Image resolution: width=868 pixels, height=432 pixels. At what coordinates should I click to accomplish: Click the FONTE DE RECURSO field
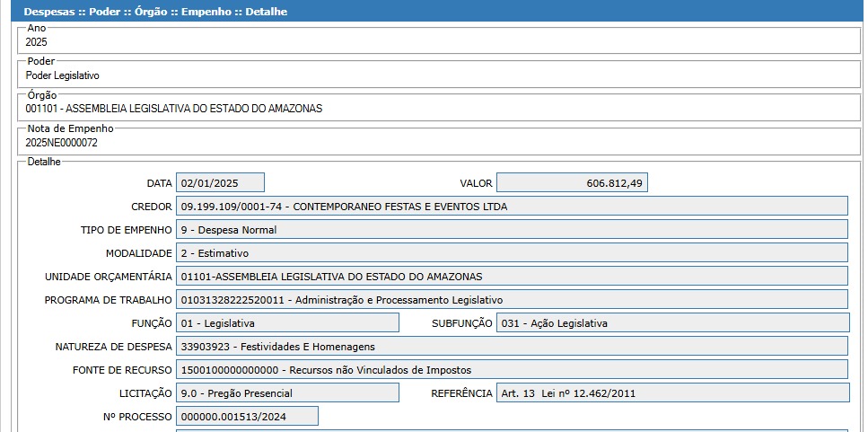(512, 369)
